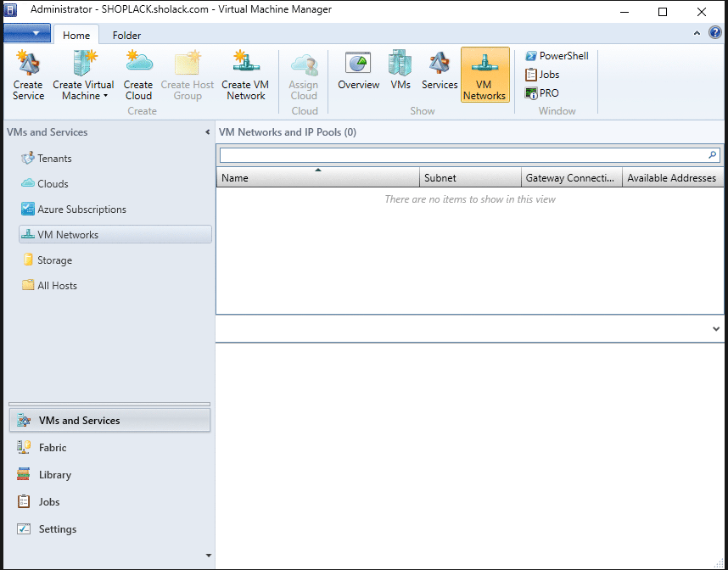Select All Hosts folder
This screenshot has height=570, width=728.
(x=49, y=286)
